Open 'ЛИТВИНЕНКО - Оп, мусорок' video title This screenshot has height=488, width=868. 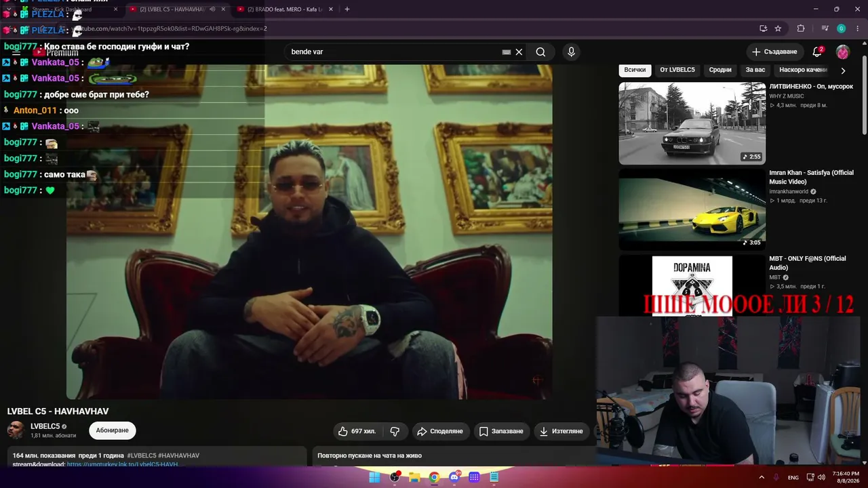(811, 87)
